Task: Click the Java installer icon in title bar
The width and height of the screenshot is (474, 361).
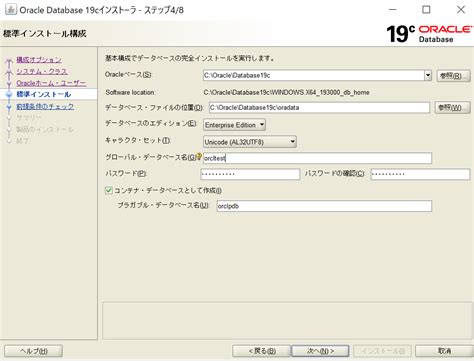Action: 10,9
